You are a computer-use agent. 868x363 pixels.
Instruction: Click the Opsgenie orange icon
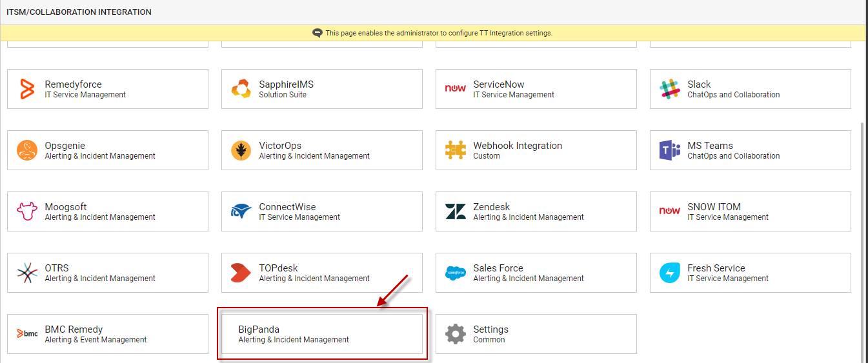pyautogui.click(x=27, y=150)
